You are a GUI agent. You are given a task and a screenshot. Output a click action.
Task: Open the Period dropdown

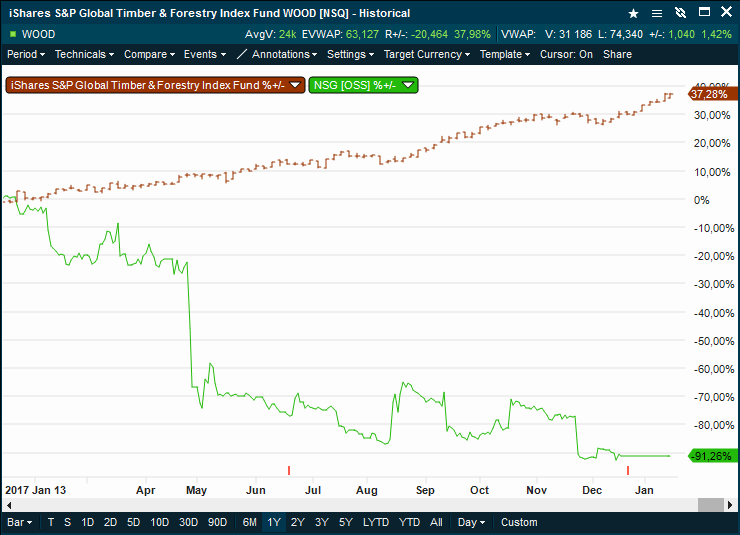pos(26,54)
